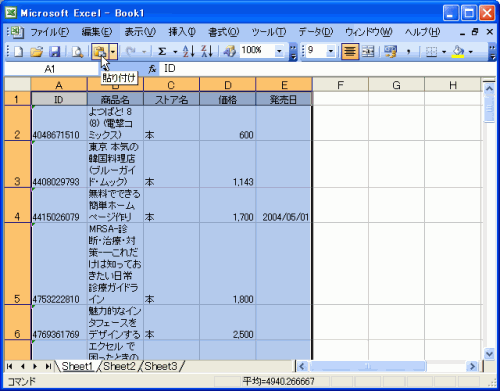Viewport: 500px width, 391px height.
Task: Select row 4 header
Action: 17,205
